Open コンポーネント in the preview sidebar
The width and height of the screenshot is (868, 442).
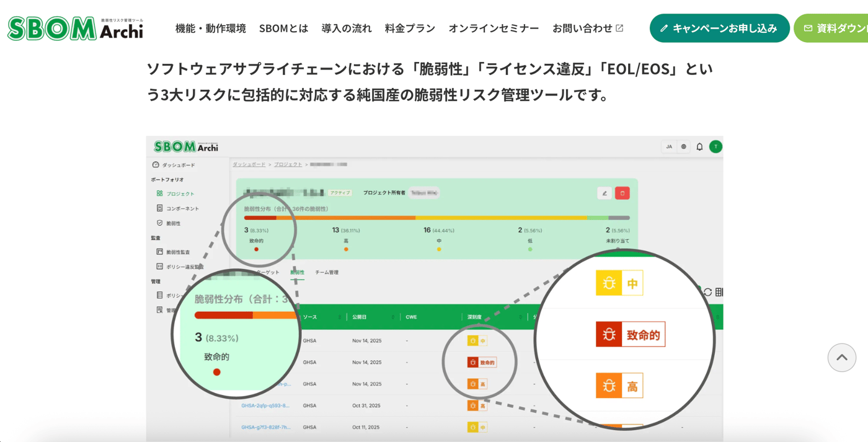(x=178, y=208)
